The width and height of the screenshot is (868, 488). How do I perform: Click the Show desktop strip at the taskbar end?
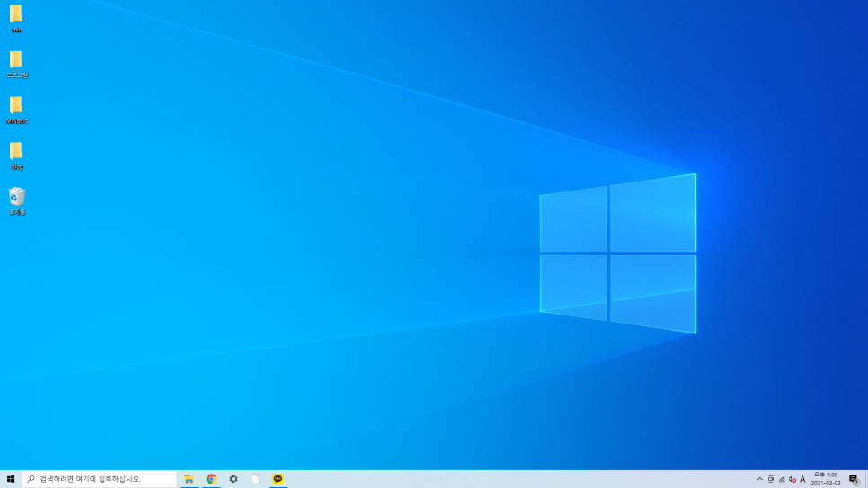866,479
